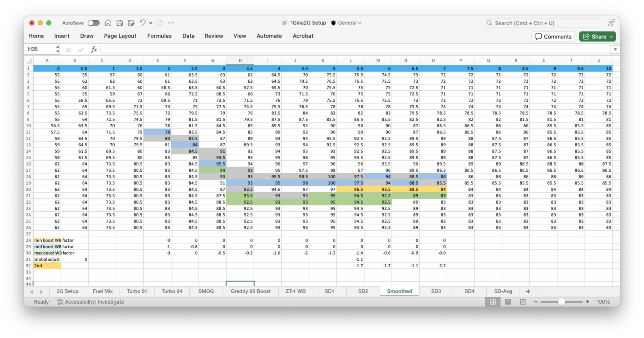Switch to the SMOG sheet

tap(206, 291)
